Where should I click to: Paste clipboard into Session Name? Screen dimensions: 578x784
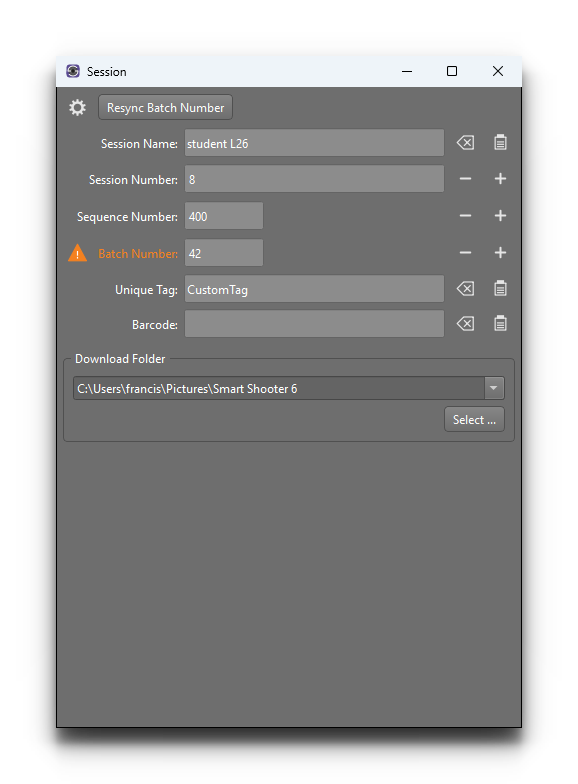click(500, 142)
